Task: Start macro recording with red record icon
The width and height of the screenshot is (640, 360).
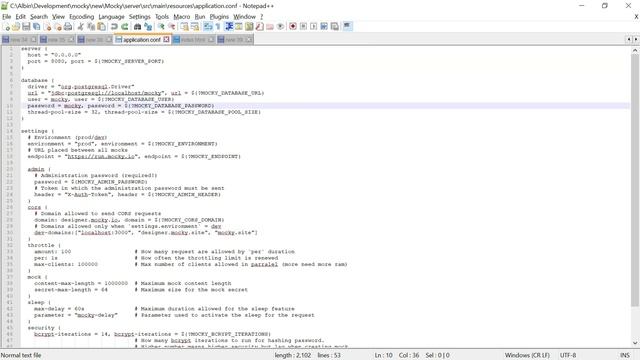Action: point(293,27)
